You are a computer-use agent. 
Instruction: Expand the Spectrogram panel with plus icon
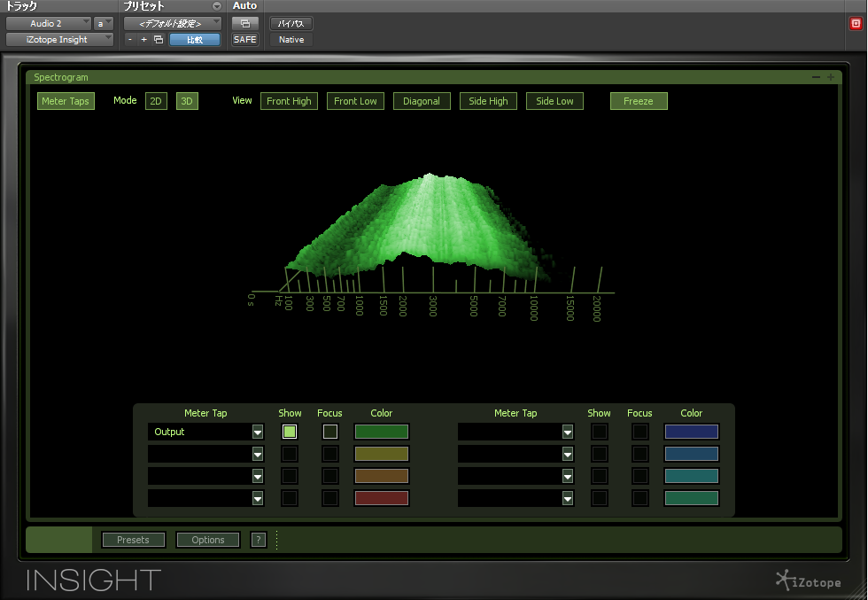[831, 77]
